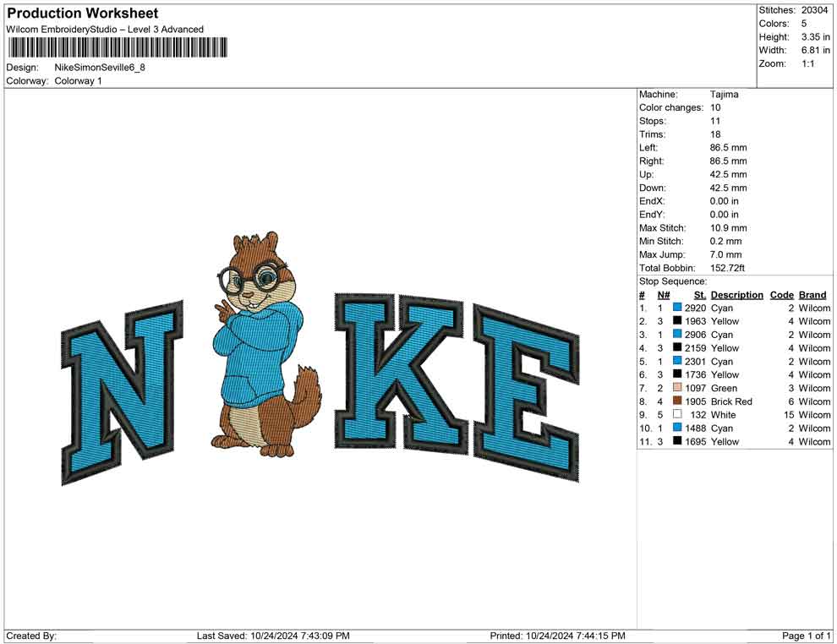Click Max Jump value '7.0 mm'
The image size is (837, 644).
tap(726, 254)
